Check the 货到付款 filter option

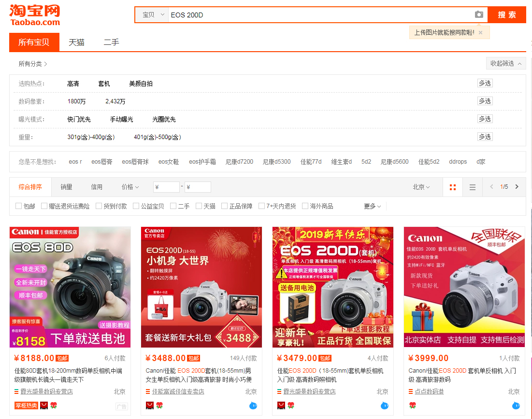99,206
